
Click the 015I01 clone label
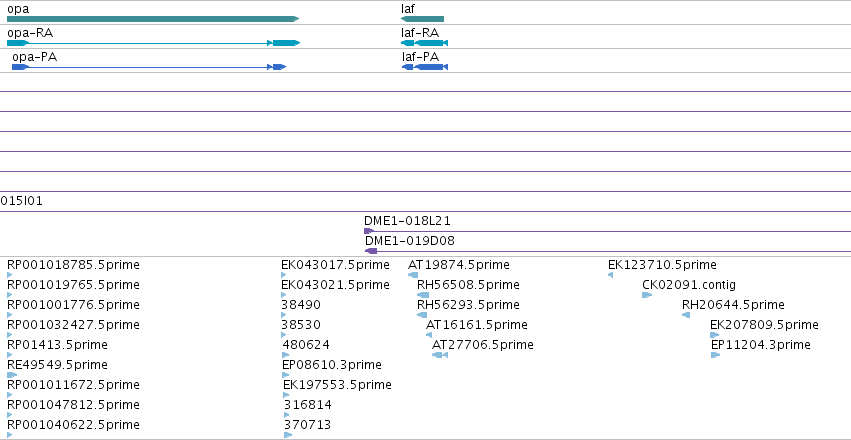click(22, 201)
